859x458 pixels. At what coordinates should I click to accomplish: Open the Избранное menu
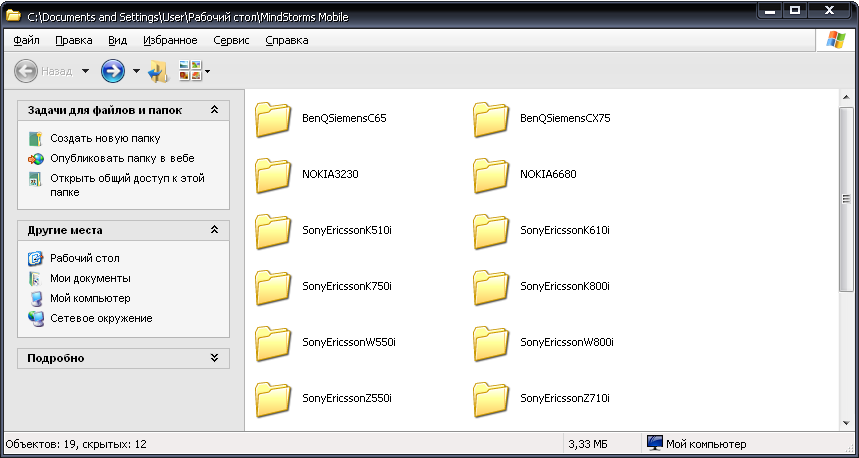click(x=170, y=41)
